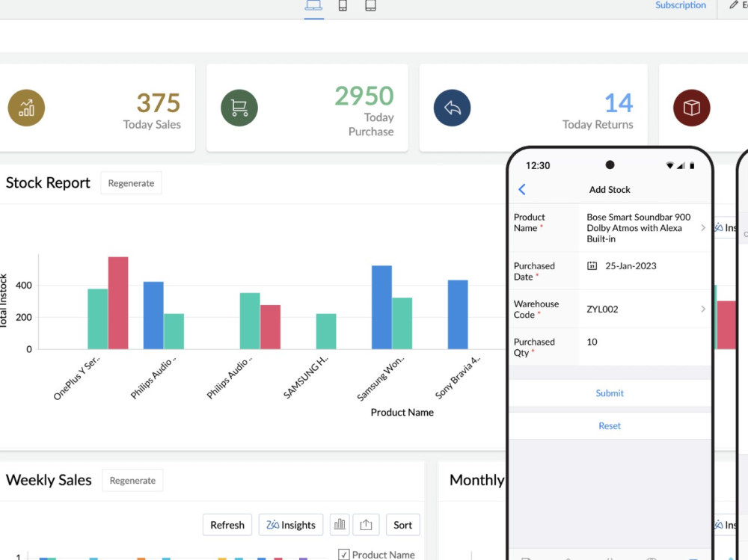Viewport: 748px width, 560px height.
Task: Open the Product Name field chevron
Action: pyautogui.click(x=702, y=228)
